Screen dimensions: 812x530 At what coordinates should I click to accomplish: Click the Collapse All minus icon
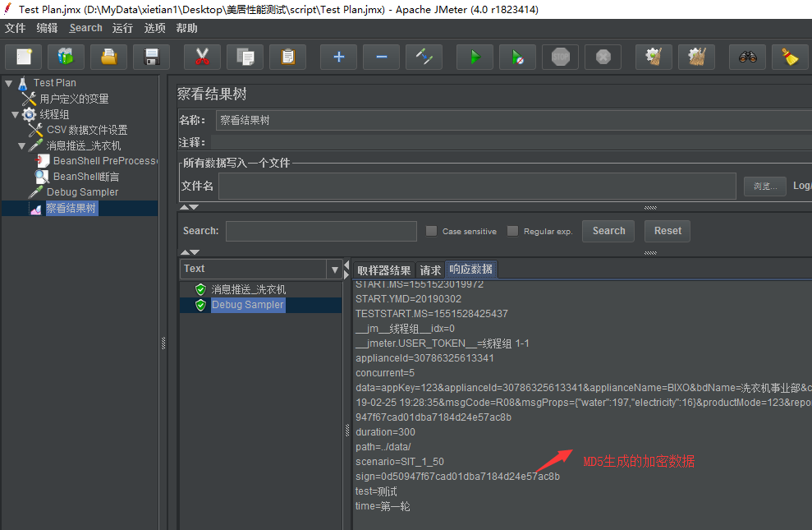click(x=381, y=57)
